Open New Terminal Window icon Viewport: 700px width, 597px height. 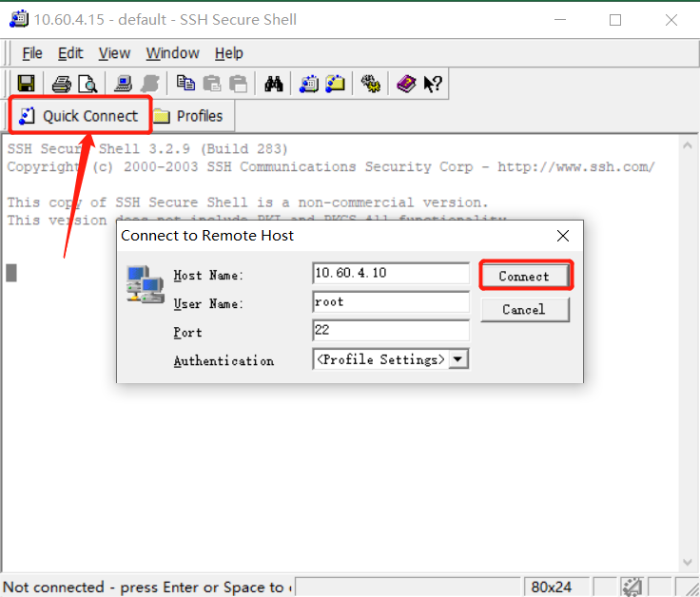click(309, 84)
